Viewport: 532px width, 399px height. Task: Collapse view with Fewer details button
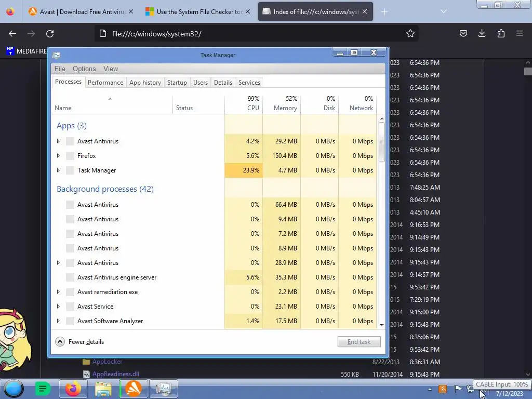point(79,342)
